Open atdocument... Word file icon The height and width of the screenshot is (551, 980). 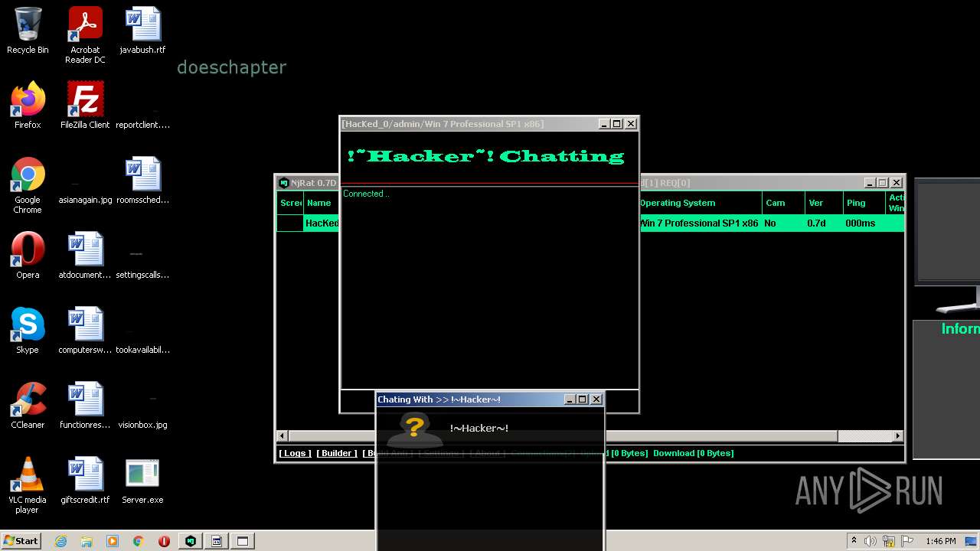coord(85,256)
